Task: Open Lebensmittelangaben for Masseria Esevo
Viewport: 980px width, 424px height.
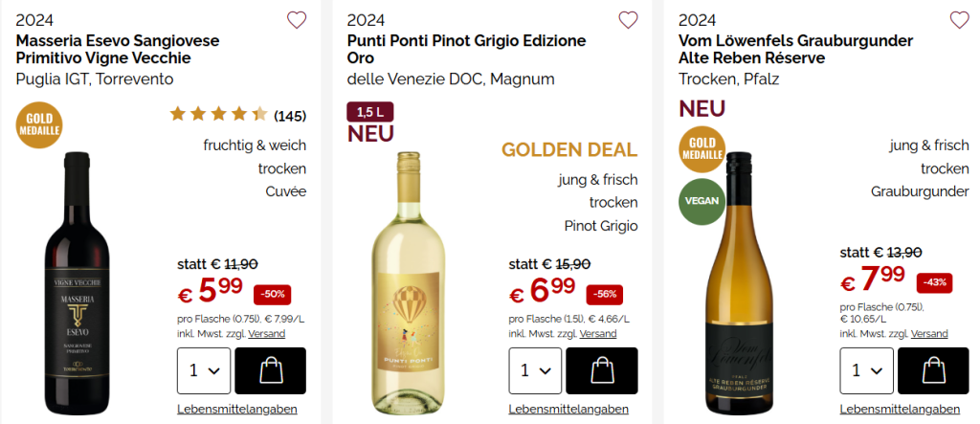Action: (237, 409)
